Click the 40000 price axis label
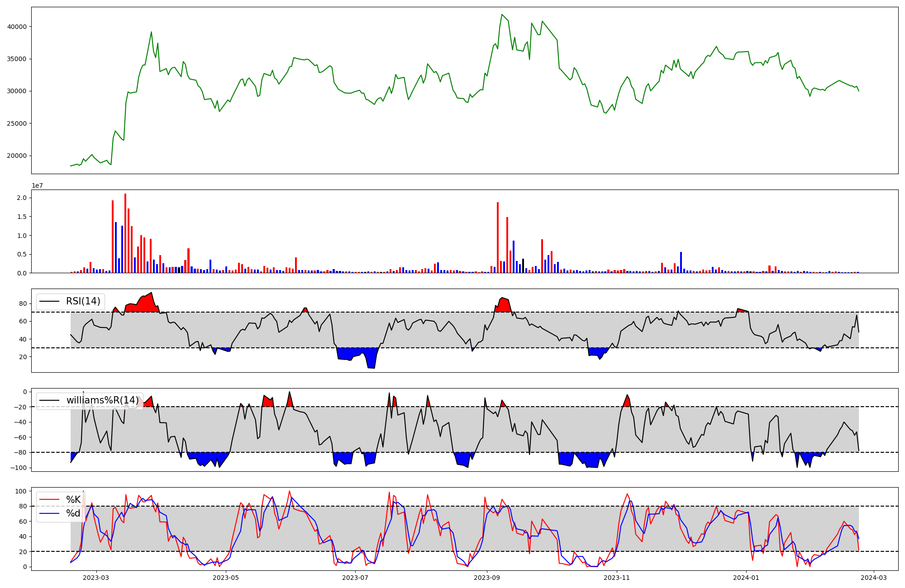The width and height of the screenshot is (905, 588). [17, 27]
